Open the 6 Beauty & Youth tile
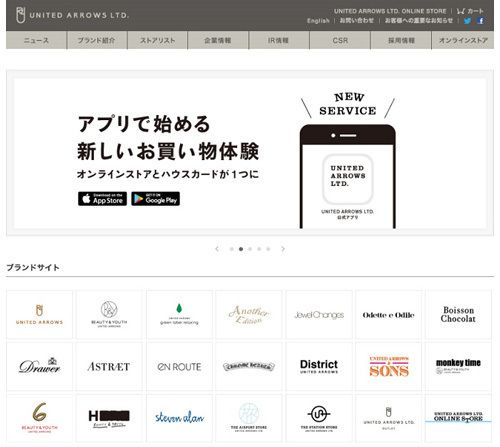Viewport: 500px width, 447px height. [x=39, y=418]
